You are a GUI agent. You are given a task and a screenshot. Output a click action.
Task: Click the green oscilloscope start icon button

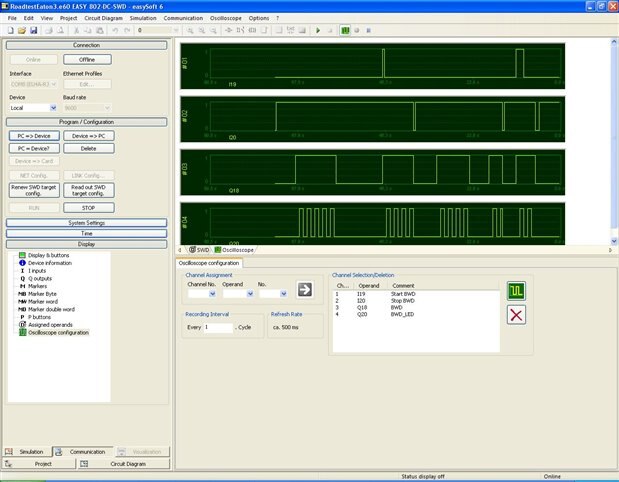click(516, 290)
